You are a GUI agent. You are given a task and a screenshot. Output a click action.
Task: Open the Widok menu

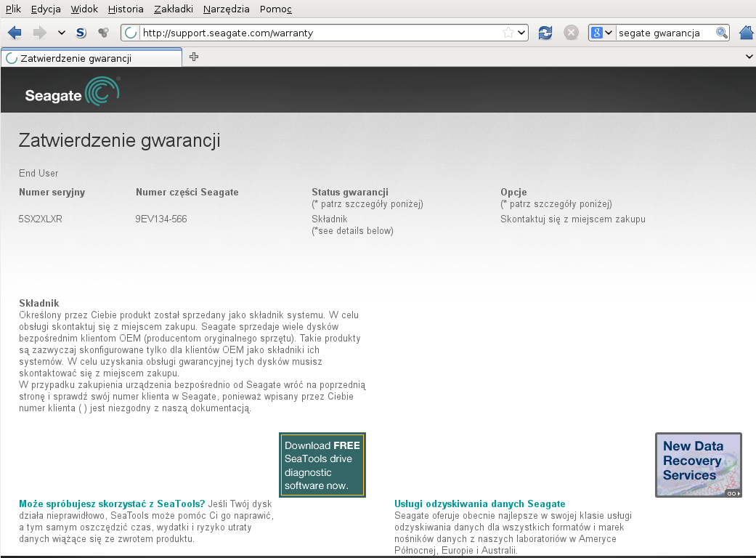pyautogui.click(x=84, y=9)
